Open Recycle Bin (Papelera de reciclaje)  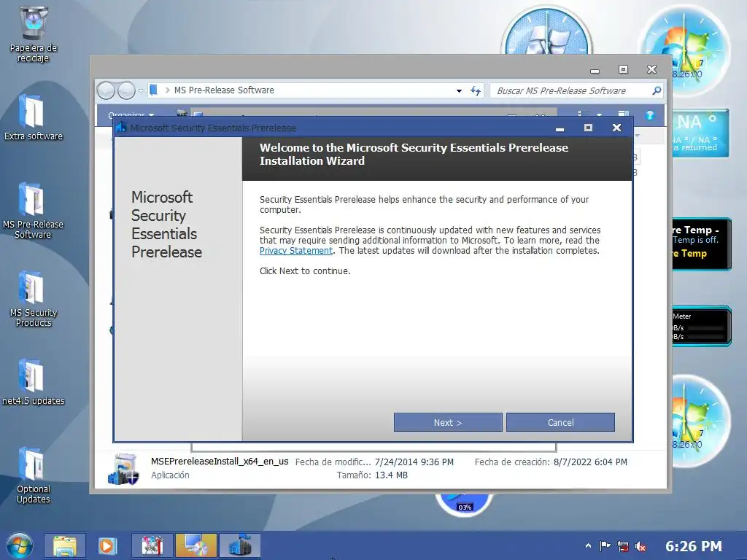point(34,34)
